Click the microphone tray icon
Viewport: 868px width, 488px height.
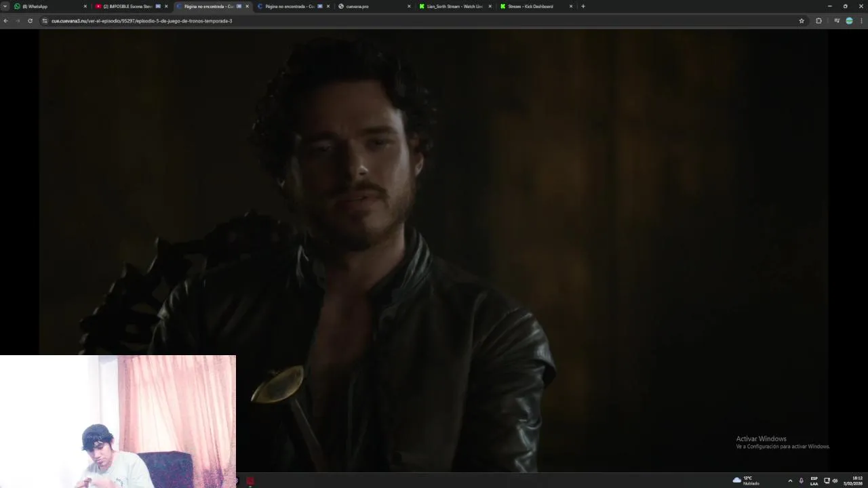(801, 481)
